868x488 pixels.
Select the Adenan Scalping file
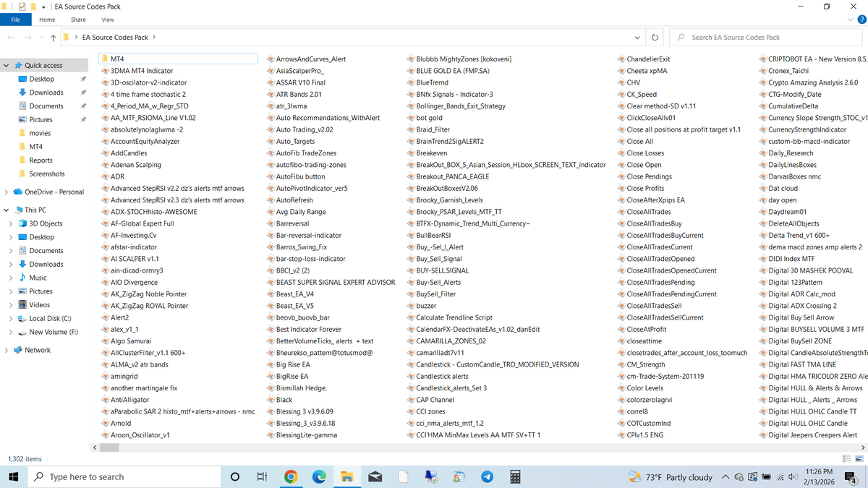(x=130, y=165)
